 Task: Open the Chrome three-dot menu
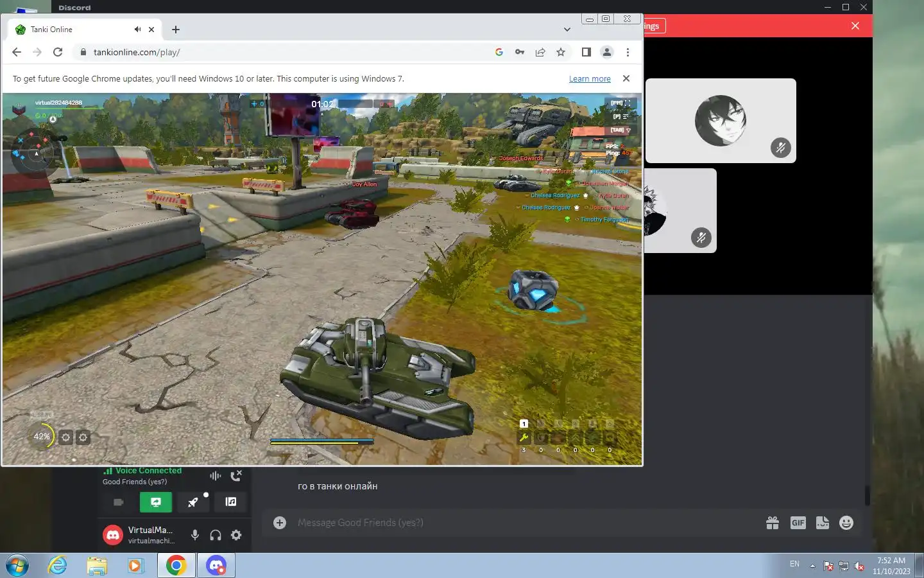[x=628, y=52]
